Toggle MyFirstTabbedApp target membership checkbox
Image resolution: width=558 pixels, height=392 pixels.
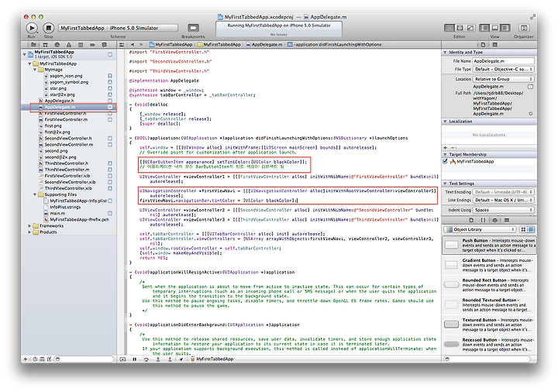[445, 161]
